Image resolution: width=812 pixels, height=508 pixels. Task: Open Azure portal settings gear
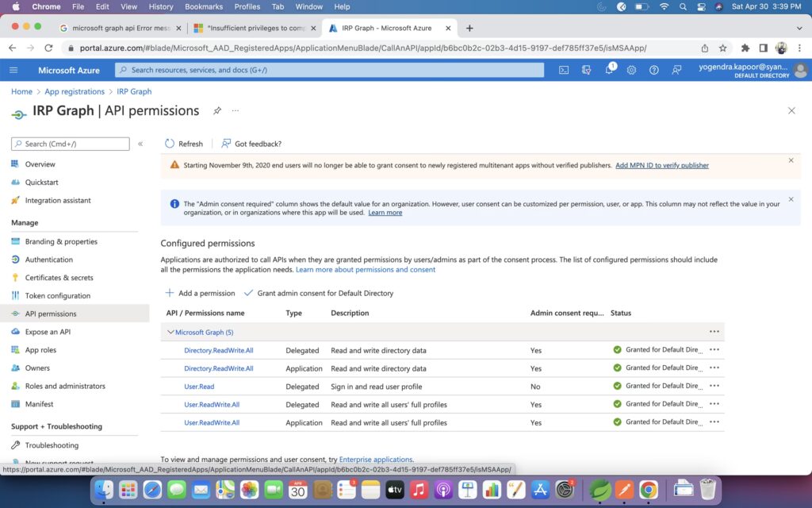(631, 70)
